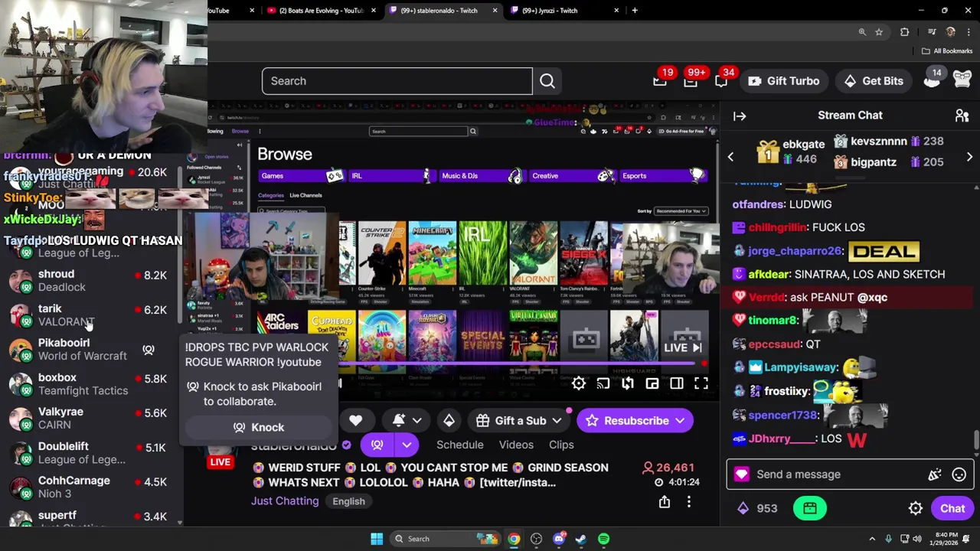Viewport: 980px width, 551px height.
Task: Open the Clips tab
Action: (561, 445)
